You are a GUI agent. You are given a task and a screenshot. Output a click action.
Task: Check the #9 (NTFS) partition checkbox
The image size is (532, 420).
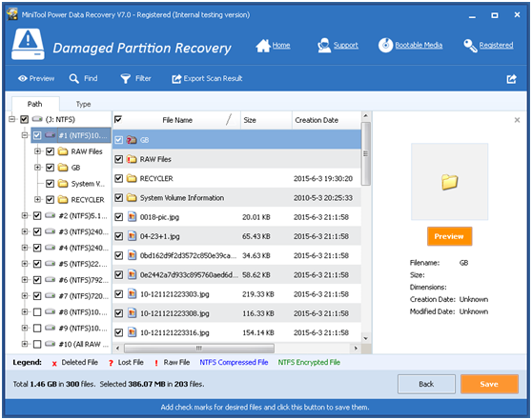click(37, 329)
